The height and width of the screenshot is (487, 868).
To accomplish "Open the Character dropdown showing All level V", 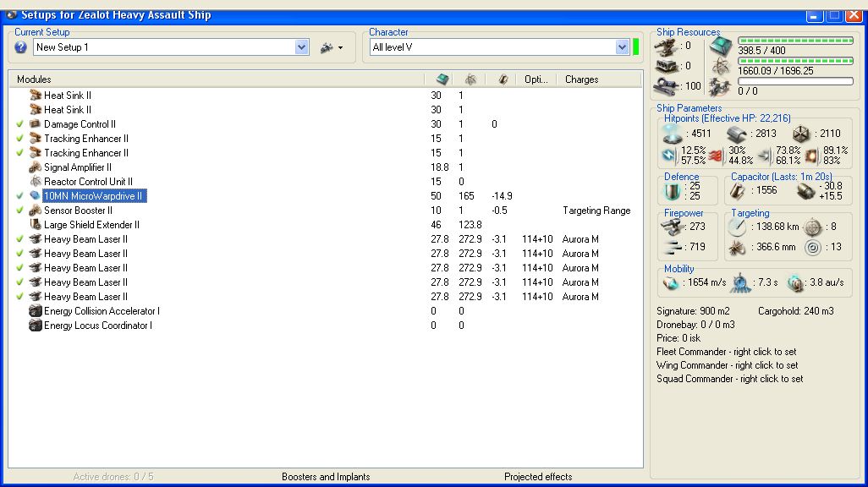I will coord(622,47).
